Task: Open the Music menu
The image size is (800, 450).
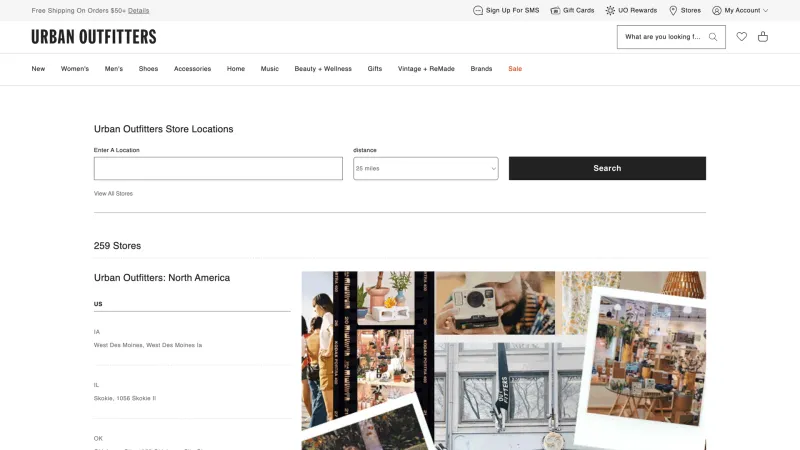Action: click(x=270, y=68)
